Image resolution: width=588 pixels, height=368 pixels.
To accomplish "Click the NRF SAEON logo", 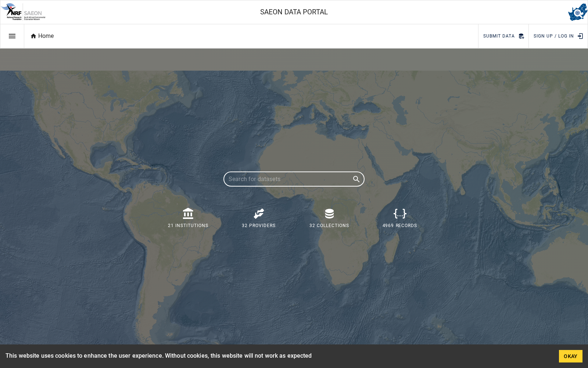I will (x=23, y=12).
